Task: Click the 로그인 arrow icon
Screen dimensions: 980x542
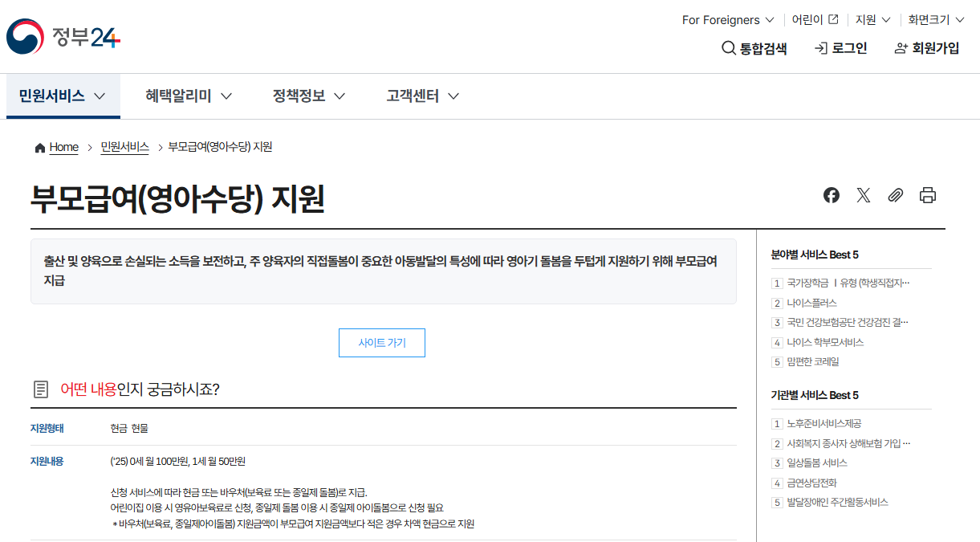Action: 820,48
